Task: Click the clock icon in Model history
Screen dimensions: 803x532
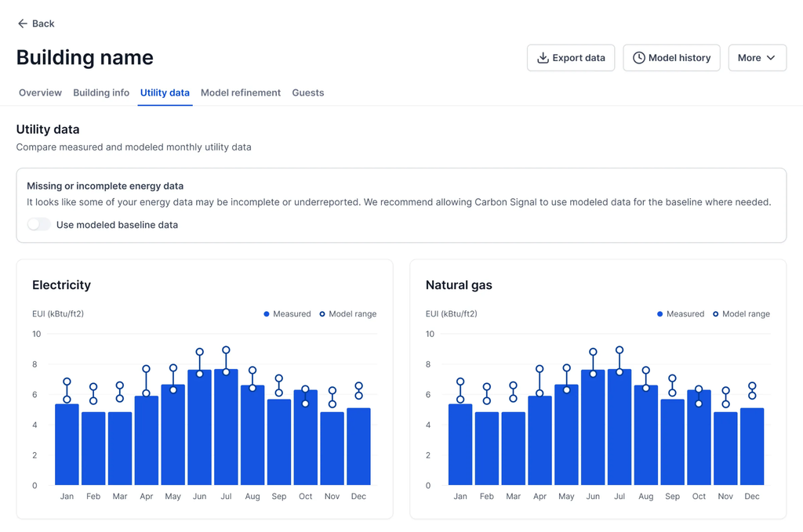Action: pyautogui.click(x=639, y=58)
